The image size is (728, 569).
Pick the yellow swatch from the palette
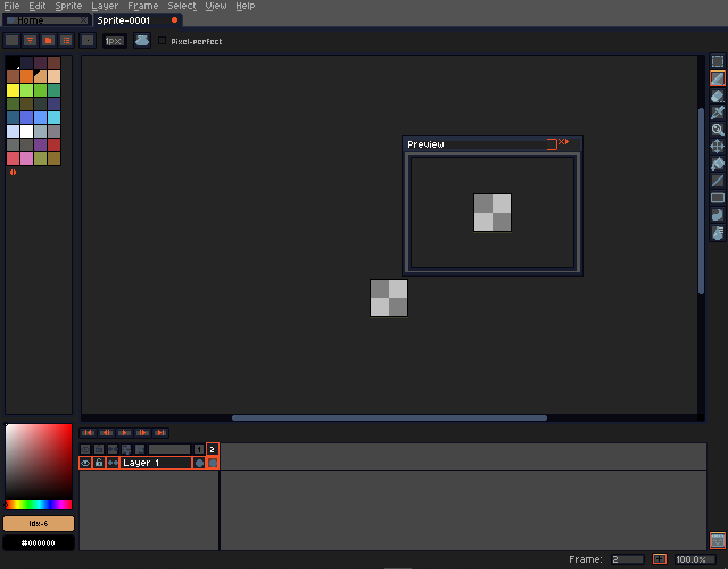click(11, 90)
